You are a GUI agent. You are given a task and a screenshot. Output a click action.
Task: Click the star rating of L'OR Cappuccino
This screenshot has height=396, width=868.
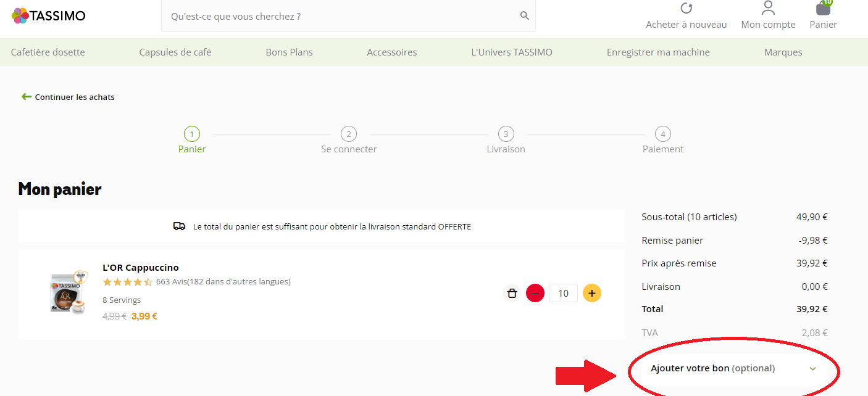[x=127, y=282]
